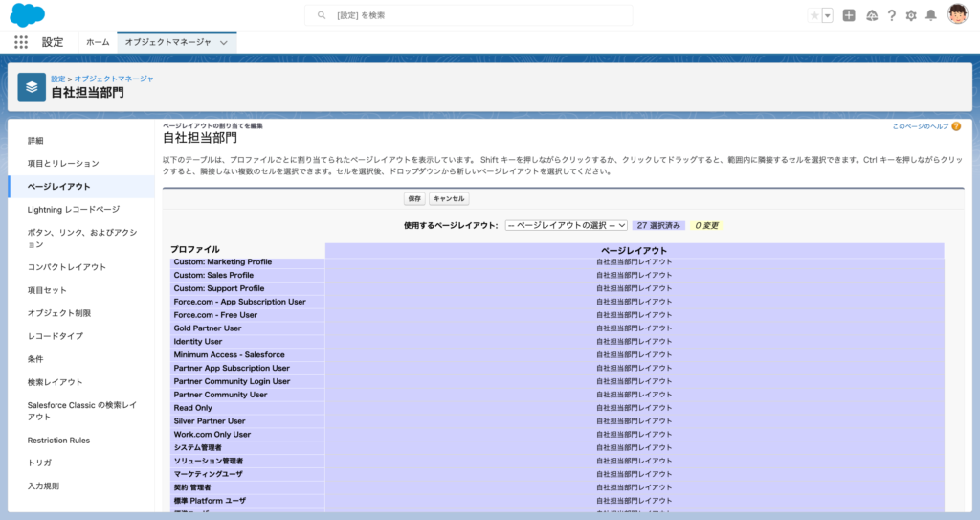Focus the [設定] を検索 search field
The width and height of the screenshot is (980, 520).
(x=469, y=15)
